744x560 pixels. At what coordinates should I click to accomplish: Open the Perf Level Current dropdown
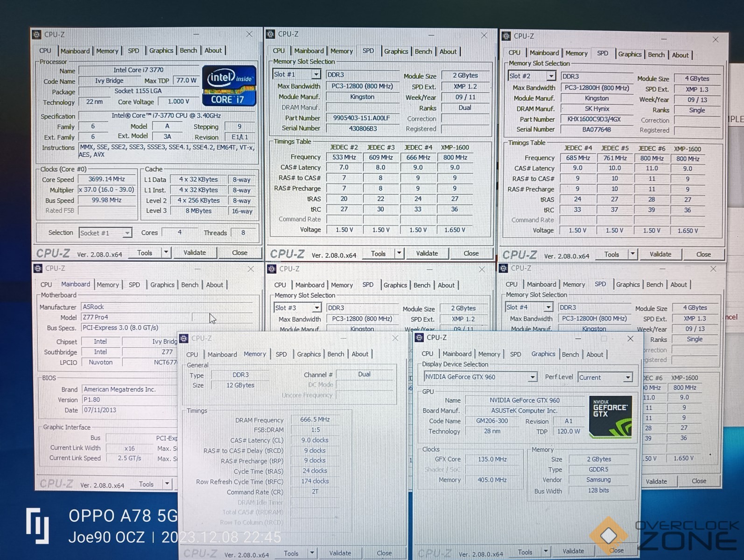click(628, 378)
